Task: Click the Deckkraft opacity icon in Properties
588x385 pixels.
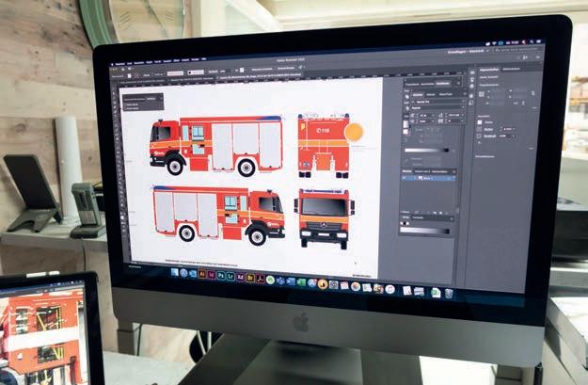Action: [x=479, y=136]
